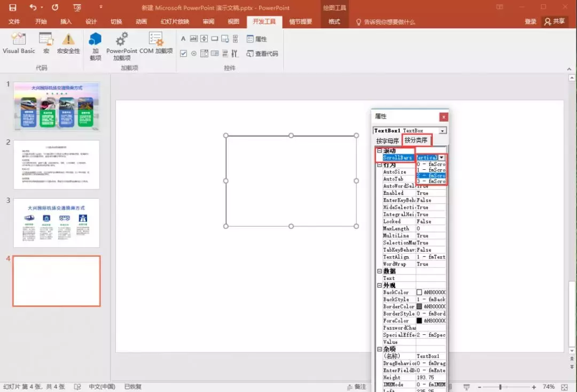577x392 pixels.
Task: Switch to 幻灯片放映 ribbon tab
Action: pos(175,22)
